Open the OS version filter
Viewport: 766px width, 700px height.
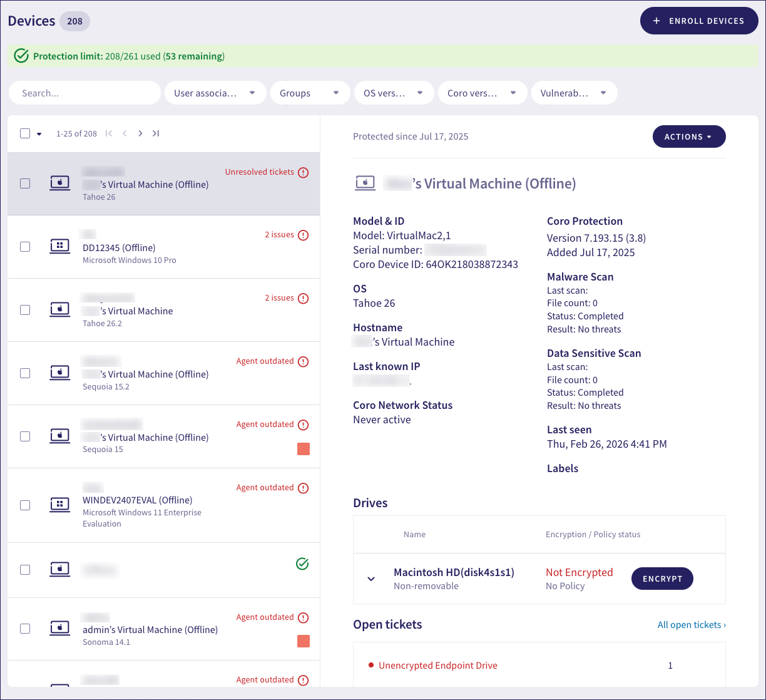[x=394, y=93]
